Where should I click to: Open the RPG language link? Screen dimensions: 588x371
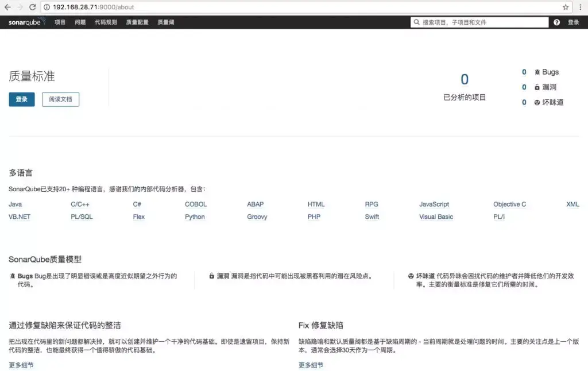tap(372, 204)
